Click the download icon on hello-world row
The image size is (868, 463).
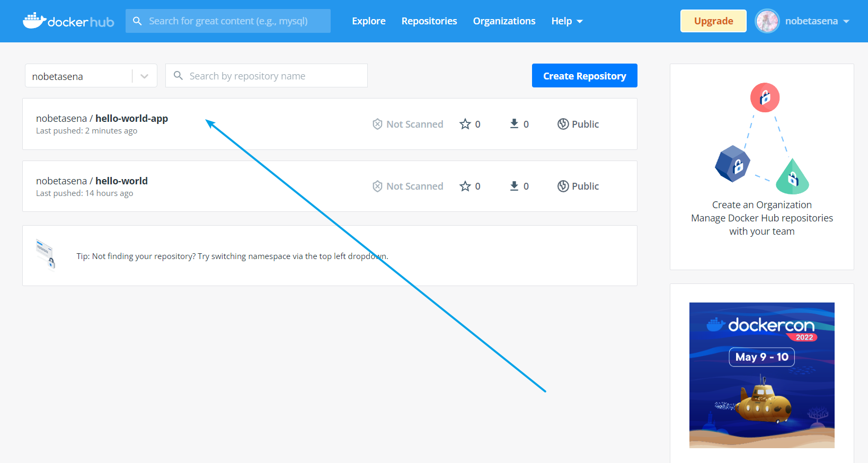(514, 186)
